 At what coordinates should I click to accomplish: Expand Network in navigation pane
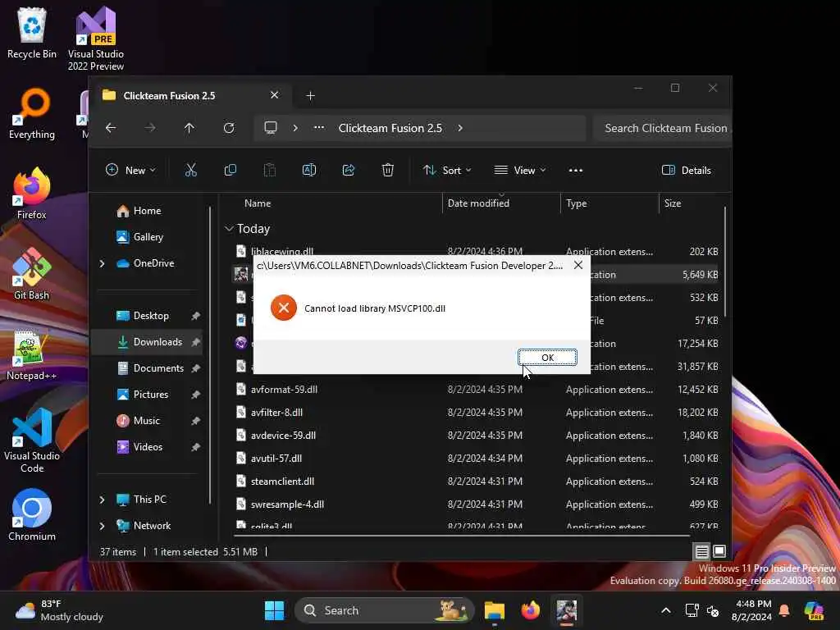(x=103, y=526)
